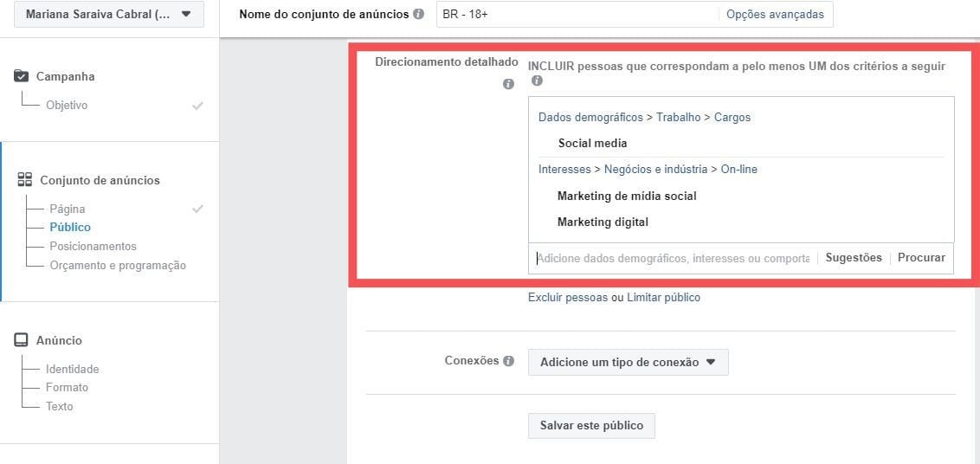The image size is (980, 464).
Task: Click Limitar público link
Action: tap(663, 298)
